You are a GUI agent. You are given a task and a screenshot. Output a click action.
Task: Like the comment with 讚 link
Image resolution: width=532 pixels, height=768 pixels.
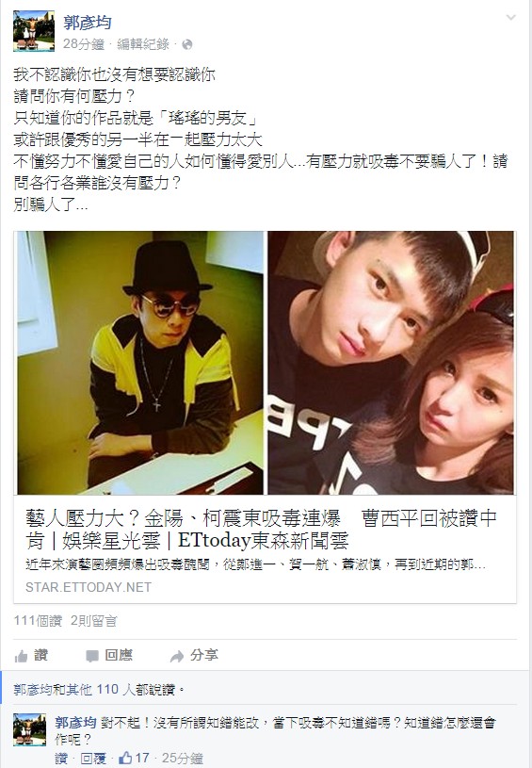tap(61, 759)
